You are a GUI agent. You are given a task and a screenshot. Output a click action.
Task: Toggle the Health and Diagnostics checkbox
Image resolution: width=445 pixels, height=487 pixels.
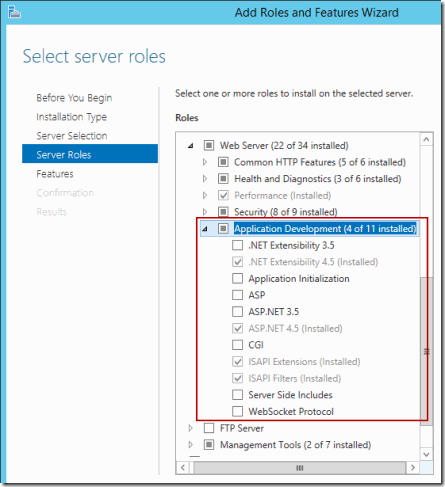point(223,179)
